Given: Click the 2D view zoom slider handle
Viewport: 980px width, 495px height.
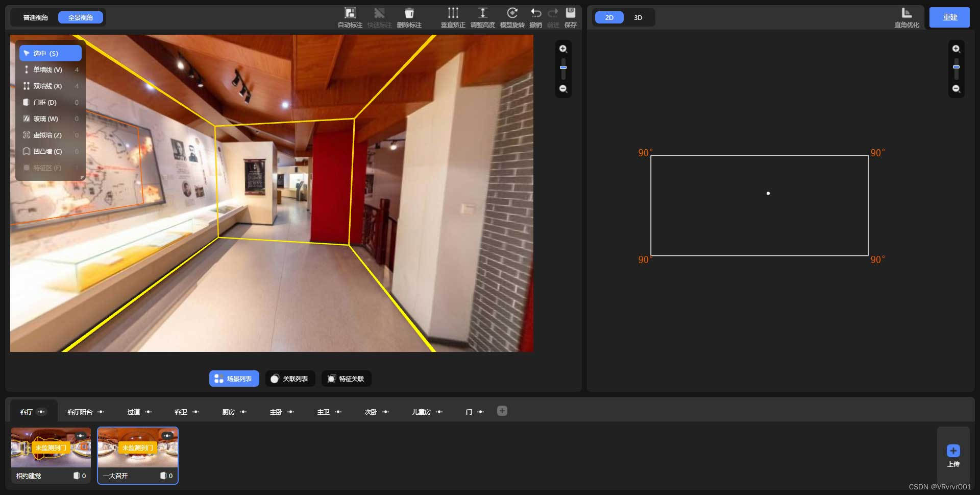Looking at the screenshot, I should [x=956, y=67].
